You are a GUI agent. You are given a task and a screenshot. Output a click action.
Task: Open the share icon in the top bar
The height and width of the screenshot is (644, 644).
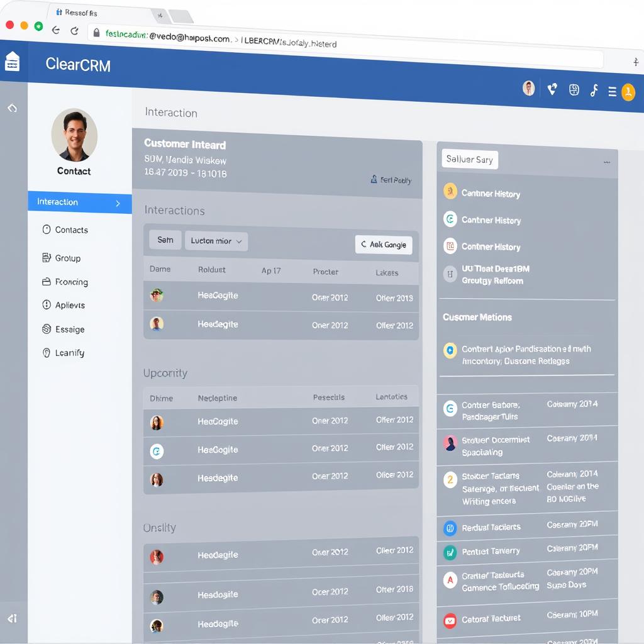click(552, 89)
